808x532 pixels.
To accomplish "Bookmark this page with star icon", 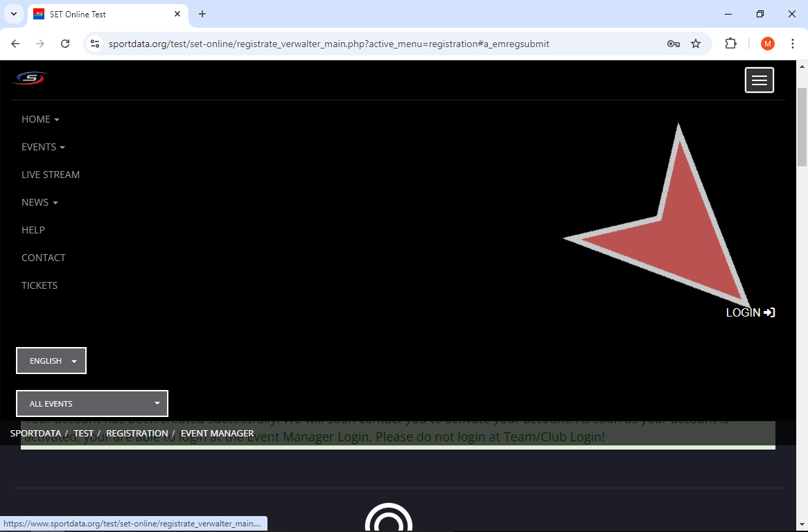I will tap(696, 44).
